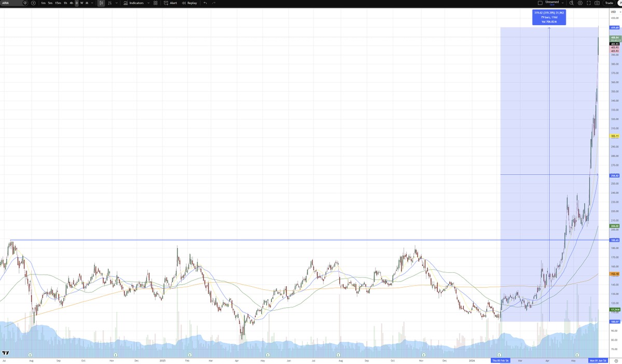
Task: Click the Mon 01 Jun '26 date label
Action: pyautogui.click(x=598, y=361)
